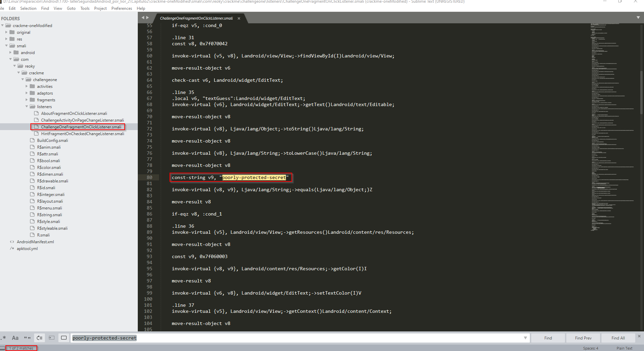Open BuildConfig.smali file

click(x=52, y=141)
